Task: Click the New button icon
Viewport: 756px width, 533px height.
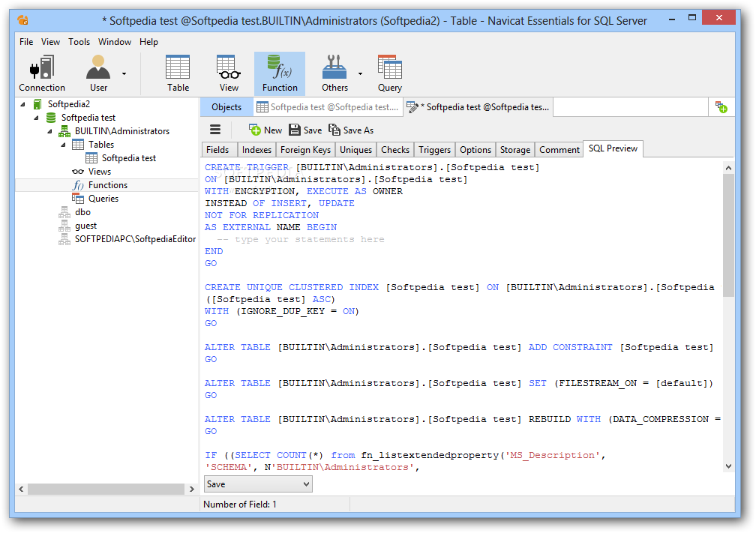Action: pyautogui.click(x=254, y=130)
